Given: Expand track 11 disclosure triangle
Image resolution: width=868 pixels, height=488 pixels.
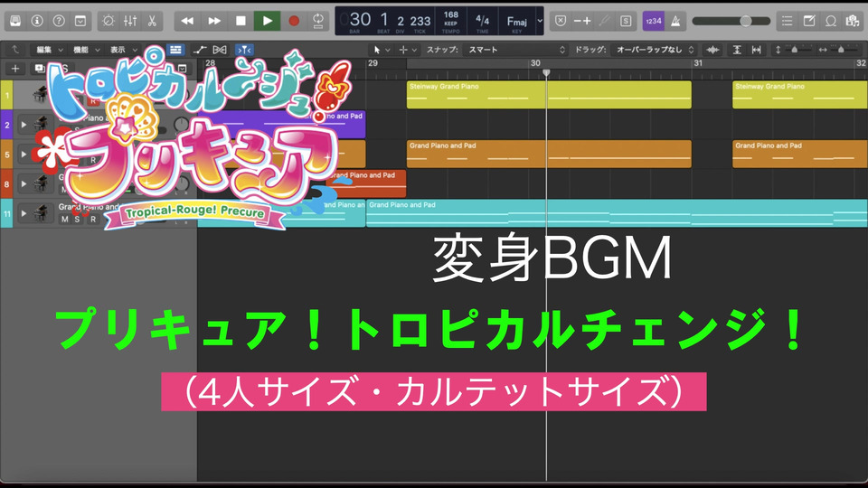Looking at the screenshot, I should tap(24, 213).
